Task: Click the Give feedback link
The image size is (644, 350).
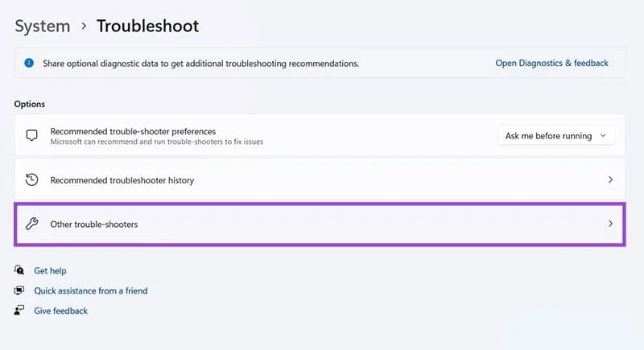Action: 60,311
